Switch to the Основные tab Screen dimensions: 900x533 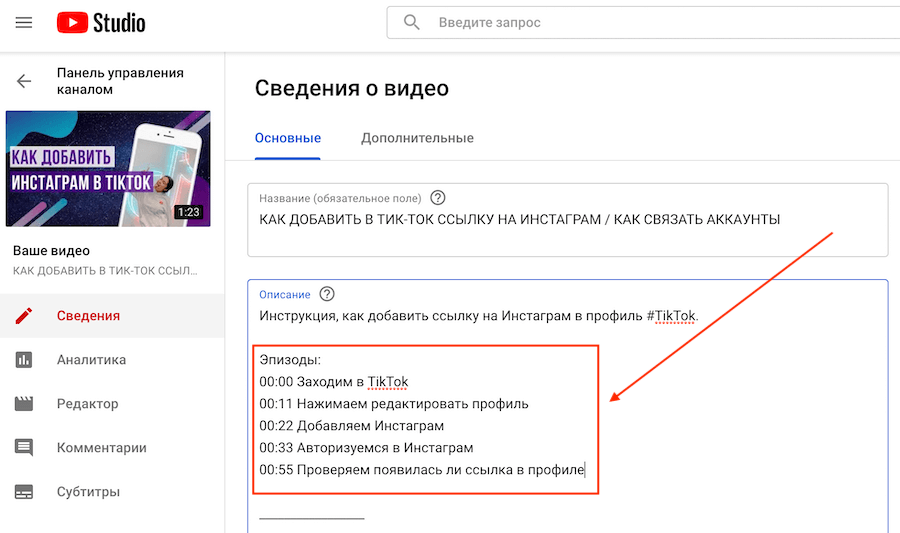(288, 138)
